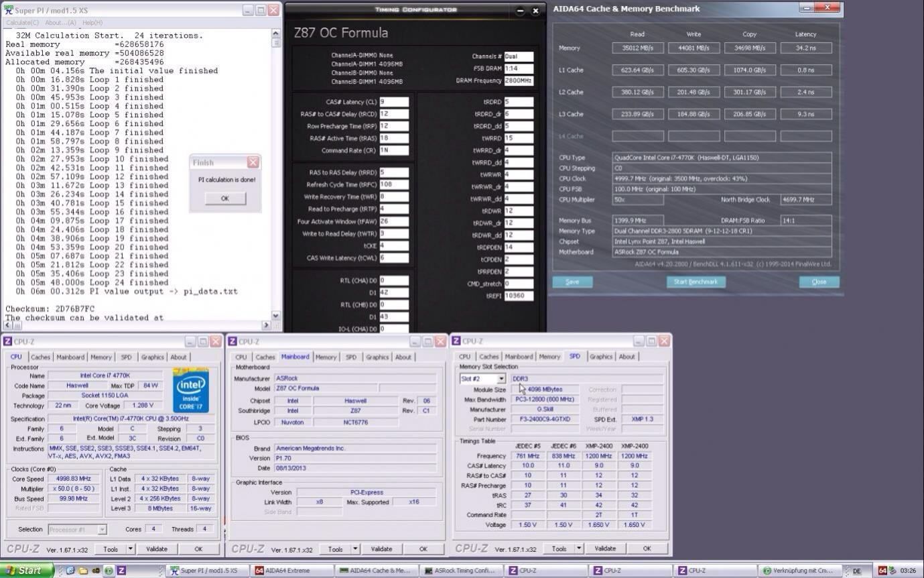924x578 pixels.
Task: Expand Tools arrow in CPU-Z SPD window
Action: coord(579,548)
